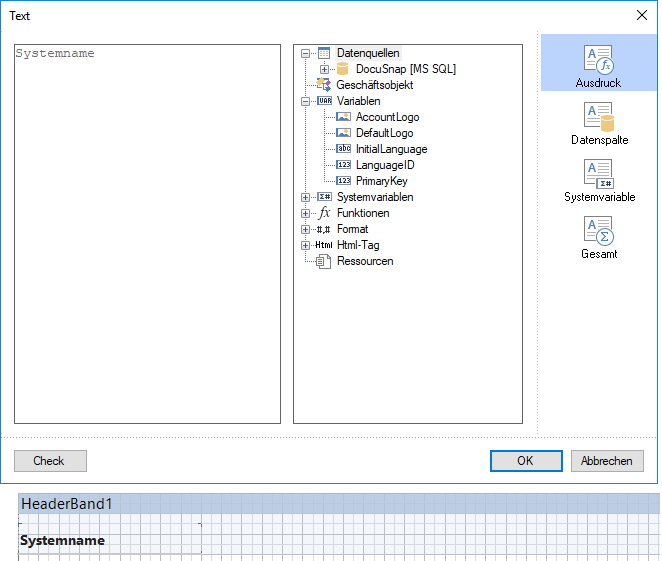
Task: Select the DefaultLogo variable
Action: pyautogui.click(x=385, y=133)
